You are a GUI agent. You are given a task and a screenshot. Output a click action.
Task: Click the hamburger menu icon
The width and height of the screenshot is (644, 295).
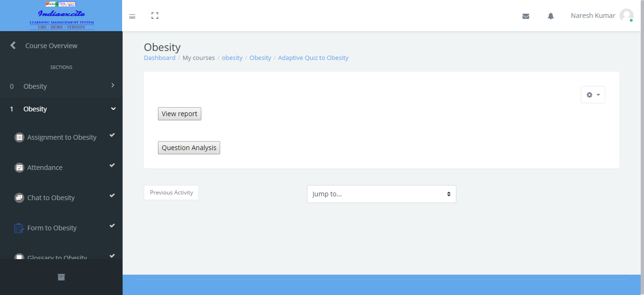point(132,16)
